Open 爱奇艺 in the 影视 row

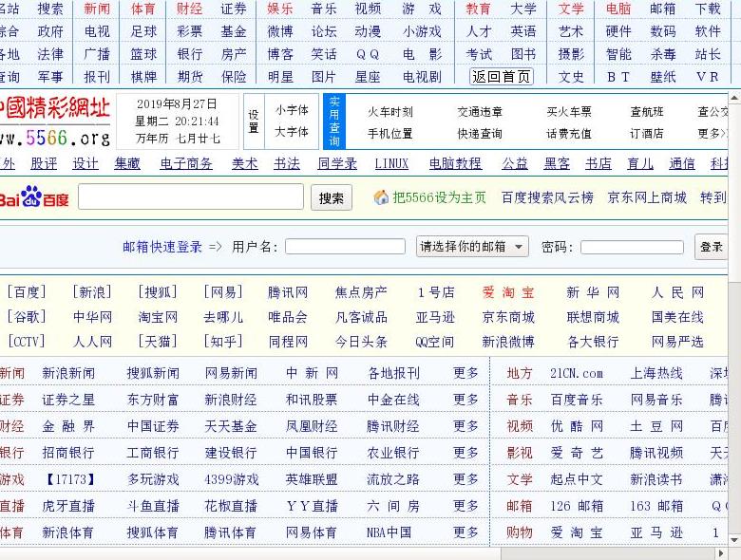click(577, 454)
